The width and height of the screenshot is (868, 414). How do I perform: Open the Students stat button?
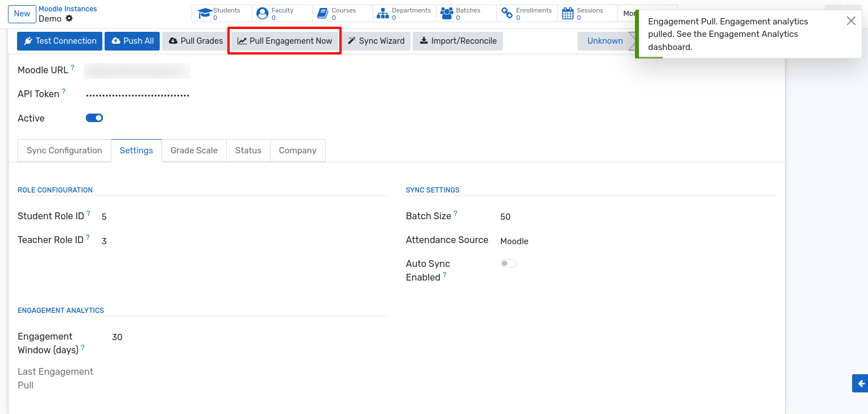[222, 14]
